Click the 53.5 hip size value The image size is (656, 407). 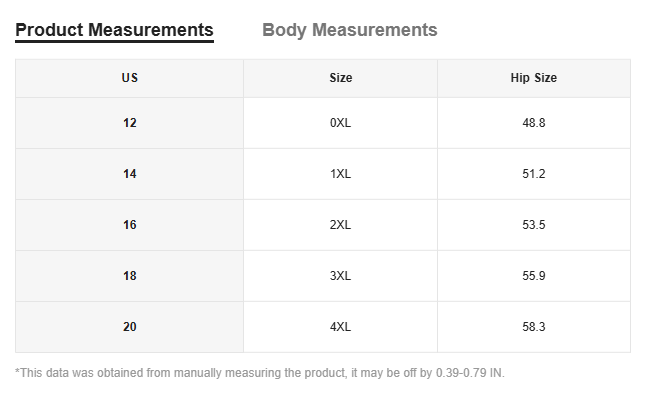click(533, 225)
